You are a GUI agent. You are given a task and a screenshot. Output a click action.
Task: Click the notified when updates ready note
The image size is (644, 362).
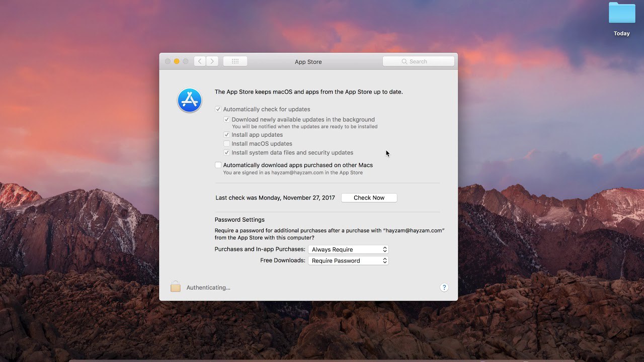pyautogui.click(x=305, y=127)
